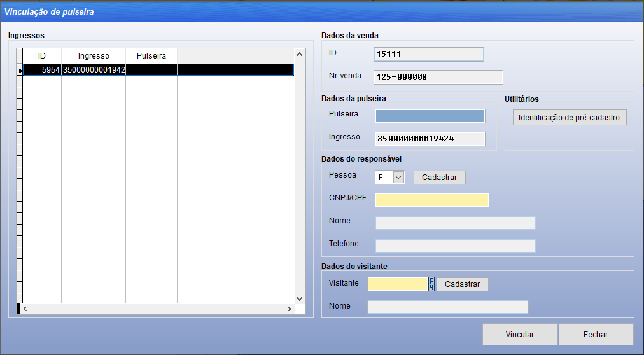Select the responsável Nome field
The image size is (644, 355).
(x=455, y=223)
